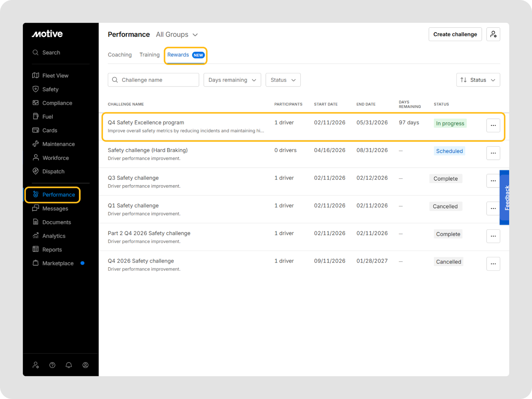This screenshot has height=399, width=532.
Task: Open the Days remaining filter dropdown
Action: click(232, 80)
